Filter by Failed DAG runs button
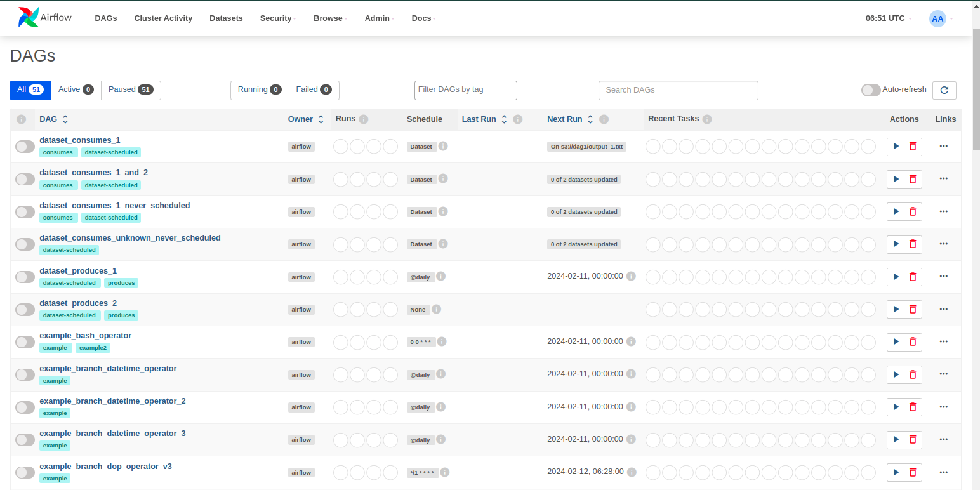 click(314, 90)
